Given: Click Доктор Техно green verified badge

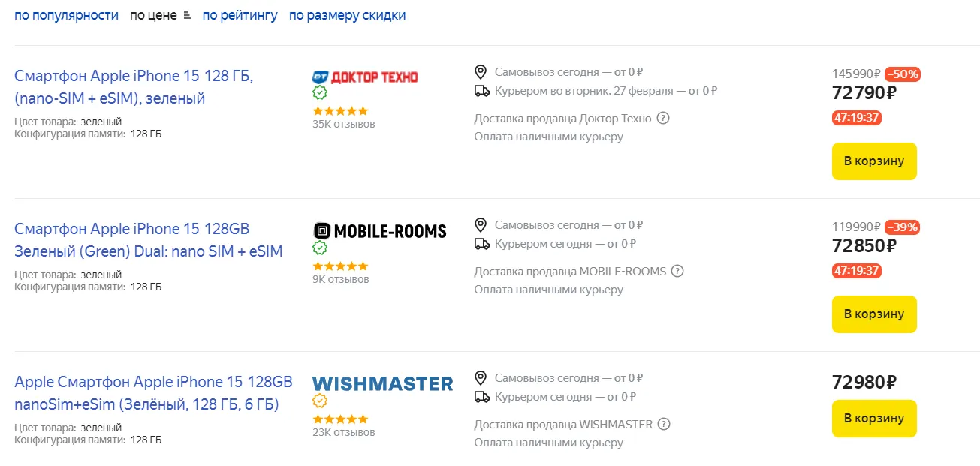Looking at the screenshot, I should coord(320,93).
